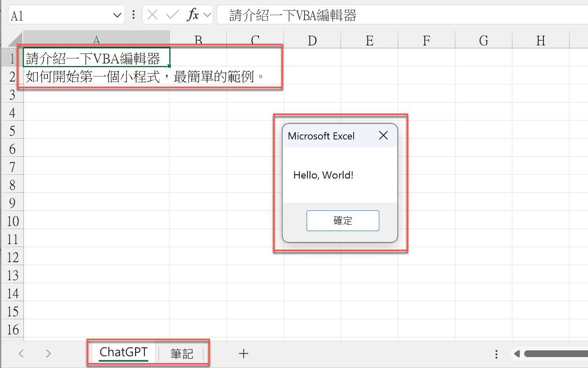Click the horizontal scrollbar thumb
The width and height of the screenshot is (588, 368).
[556, 354]
